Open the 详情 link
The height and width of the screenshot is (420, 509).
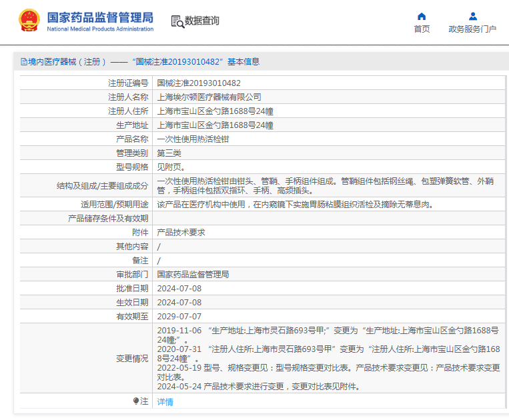(165, 402)
